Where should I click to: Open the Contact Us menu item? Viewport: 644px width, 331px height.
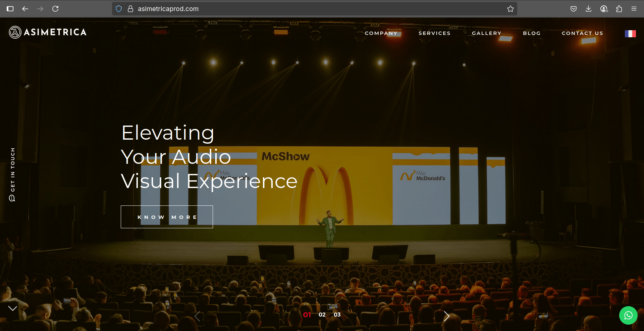[582, 33]
